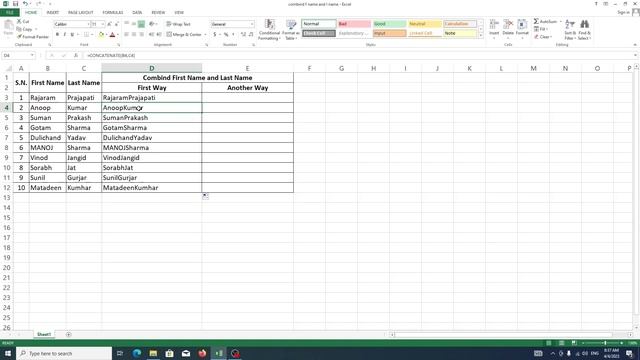Click the Insert Function fx icon

pos(76,55)
